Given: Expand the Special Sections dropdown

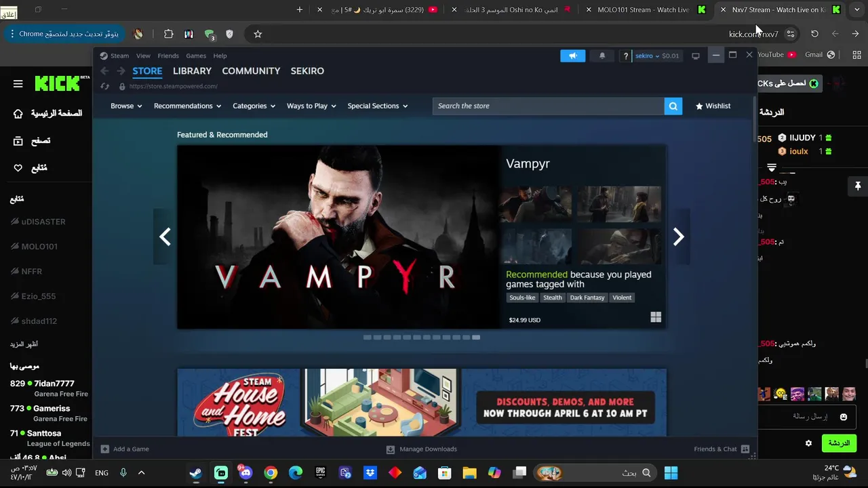Looking at the screenshot, I should [378, 106].
